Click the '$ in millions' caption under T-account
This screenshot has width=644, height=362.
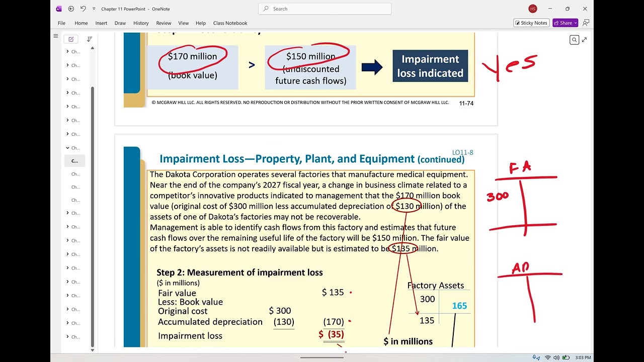[x=408, y=341]
